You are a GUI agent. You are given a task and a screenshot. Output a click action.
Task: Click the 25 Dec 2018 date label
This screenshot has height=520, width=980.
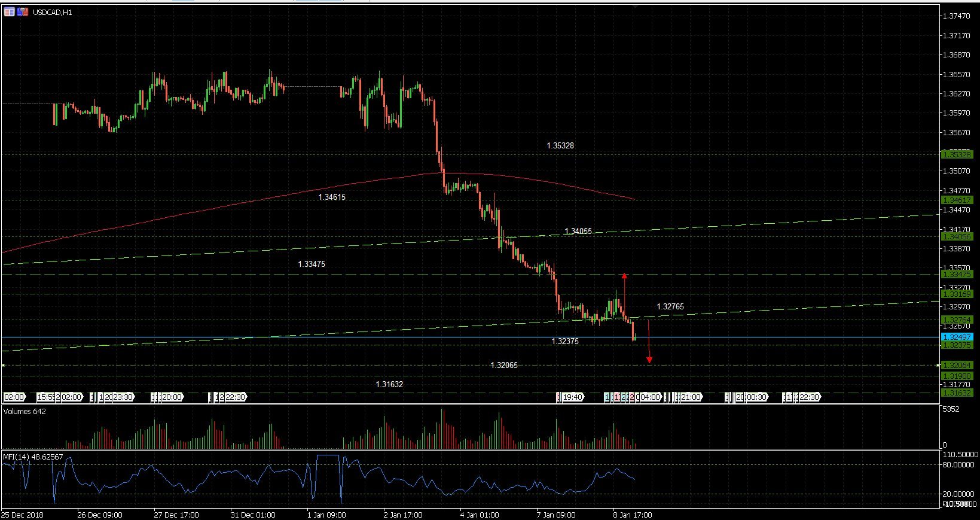[22, 515]
